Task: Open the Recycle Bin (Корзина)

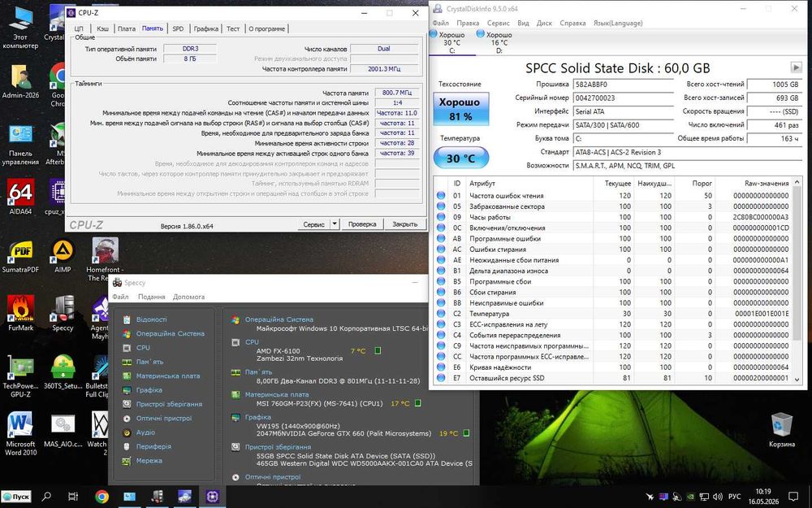Action: (781, 429)
